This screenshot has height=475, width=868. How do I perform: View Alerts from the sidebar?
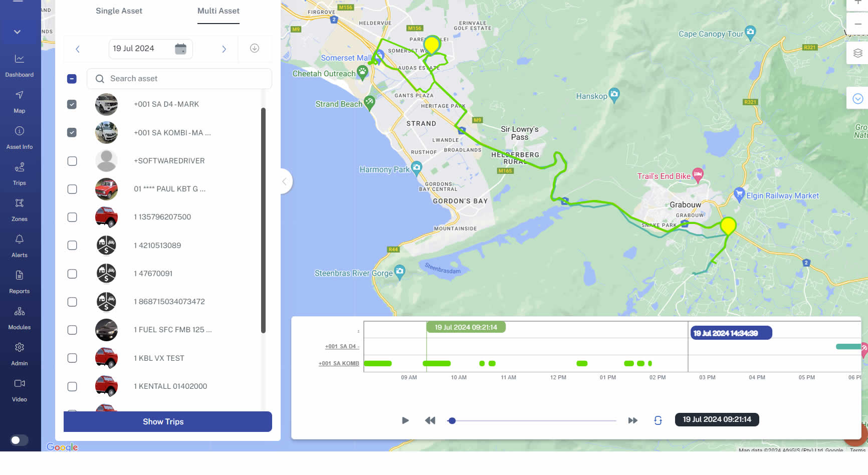(x=20, y=245)
